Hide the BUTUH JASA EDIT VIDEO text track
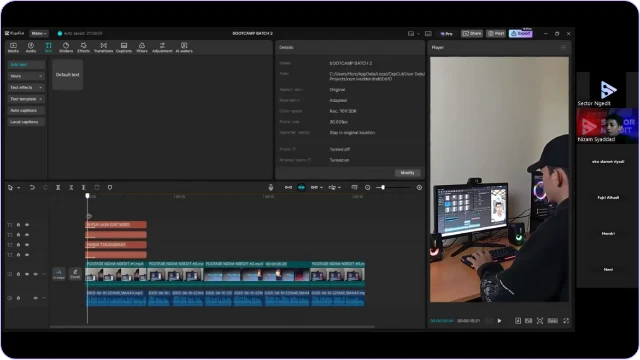The image size is (640, 360). 27,225
